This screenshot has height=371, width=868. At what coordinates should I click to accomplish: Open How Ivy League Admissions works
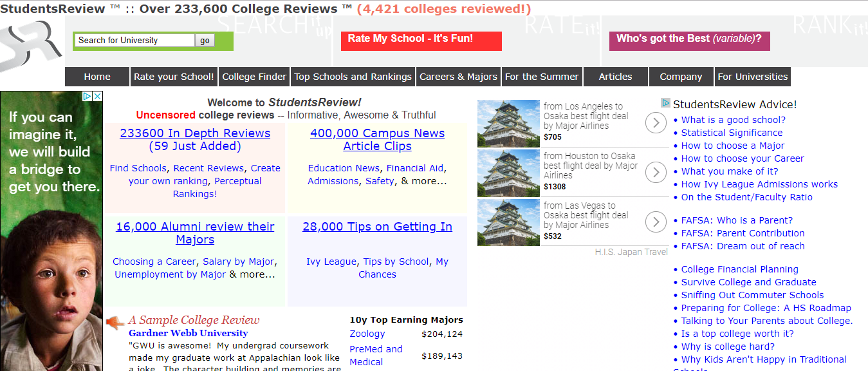tap(759, 184)
